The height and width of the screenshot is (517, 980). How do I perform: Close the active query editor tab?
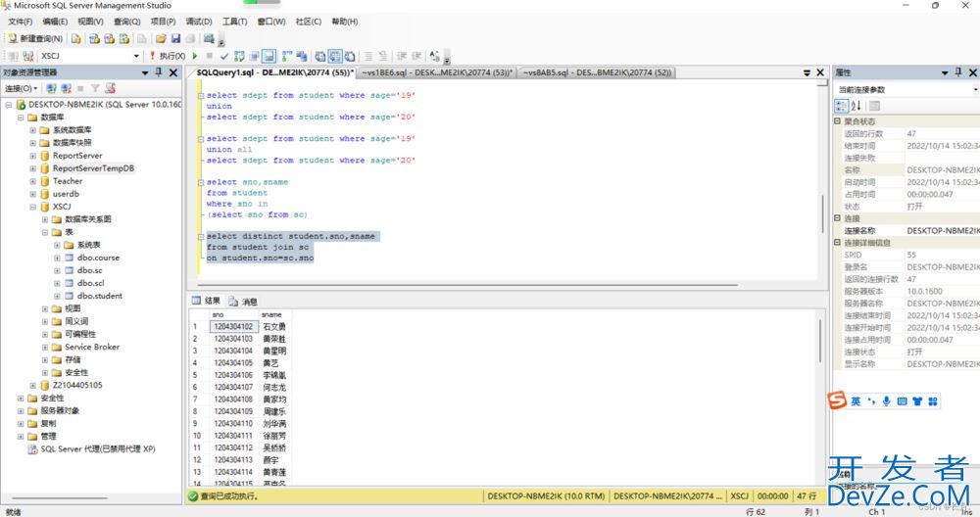pyautogui.click(x=820, y=72)
